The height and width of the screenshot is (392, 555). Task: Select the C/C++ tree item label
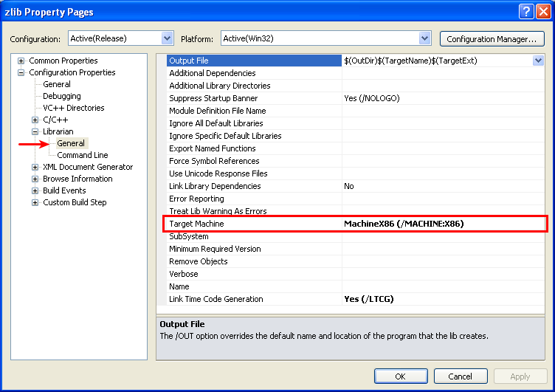click(x=55, y=120)
